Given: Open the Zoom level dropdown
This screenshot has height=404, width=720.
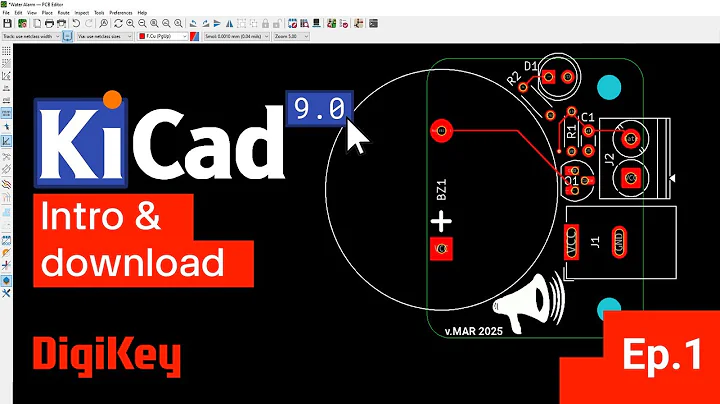Looking at the screenshot, I should pos(291,36).
